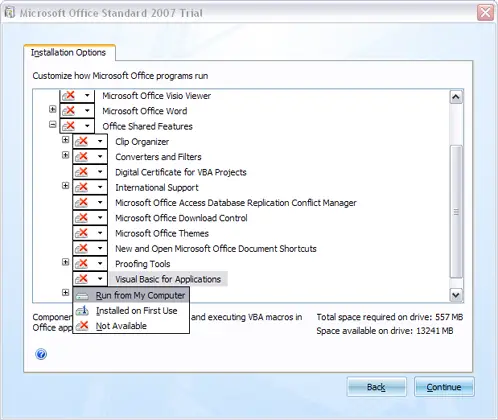The height and width of the screenshot is (420, 498).
Task: Select Microsoft Office Download Control label
Action: (181, 218)
